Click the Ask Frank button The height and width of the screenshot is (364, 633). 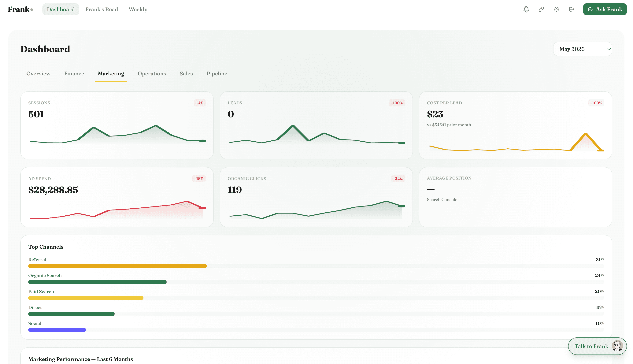605,9
